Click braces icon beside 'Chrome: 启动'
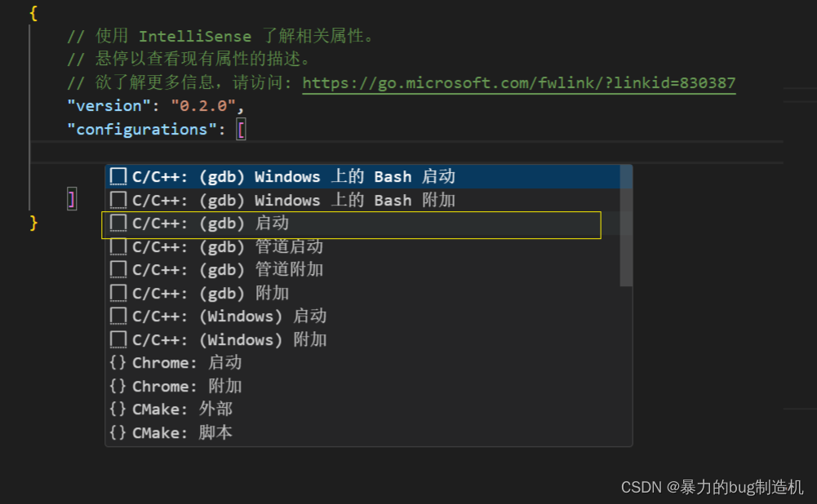The height and width of the screenshot is (504, 817). 118,363
